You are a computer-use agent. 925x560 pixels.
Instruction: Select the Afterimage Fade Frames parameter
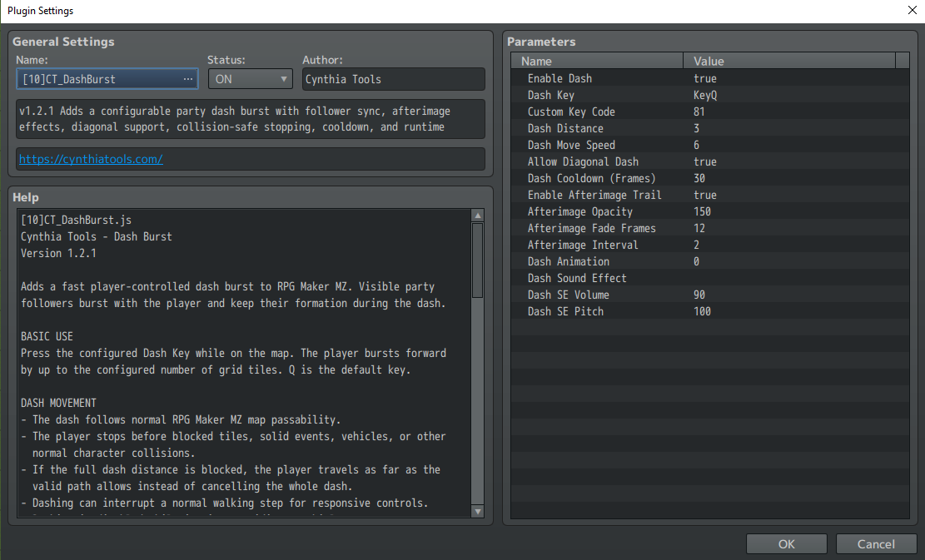(710, 228)
